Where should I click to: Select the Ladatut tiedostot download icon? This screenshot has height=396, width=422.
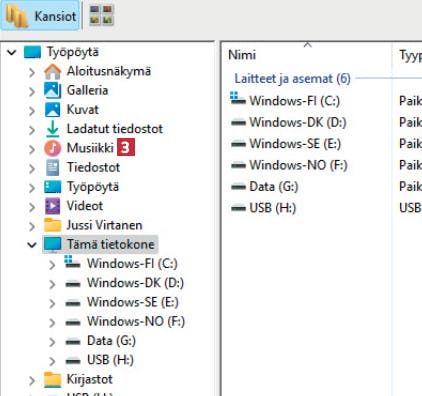coord(53,129)
